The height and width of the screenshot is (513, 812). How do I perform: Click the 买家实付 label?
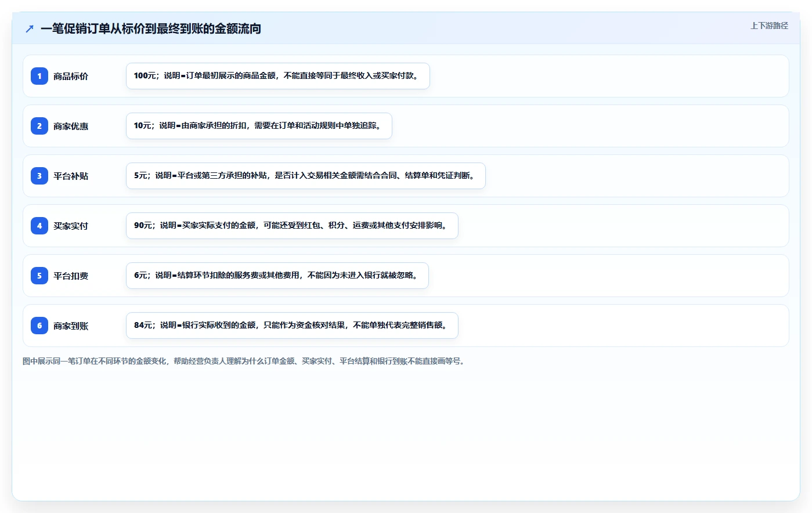tap(71, 226)
